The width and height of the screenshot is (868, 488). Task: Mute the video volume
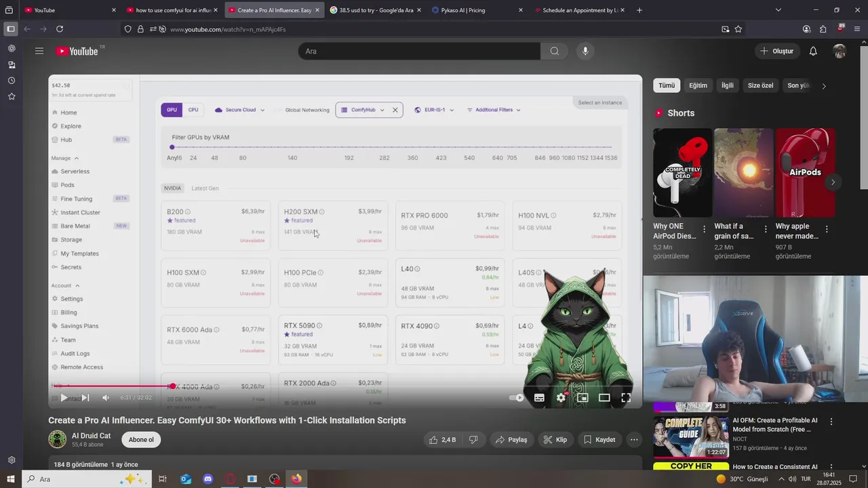[x=105, y=398]
